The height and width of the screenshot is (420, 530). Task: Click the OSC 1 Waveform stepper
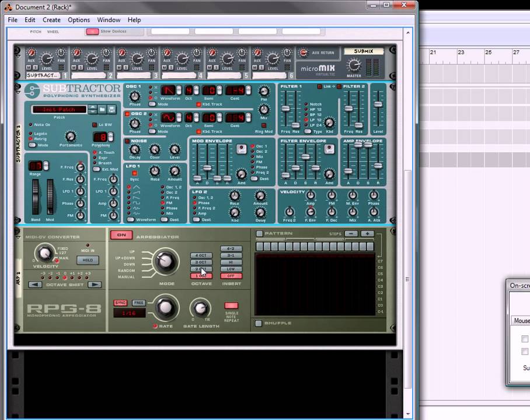179,90
